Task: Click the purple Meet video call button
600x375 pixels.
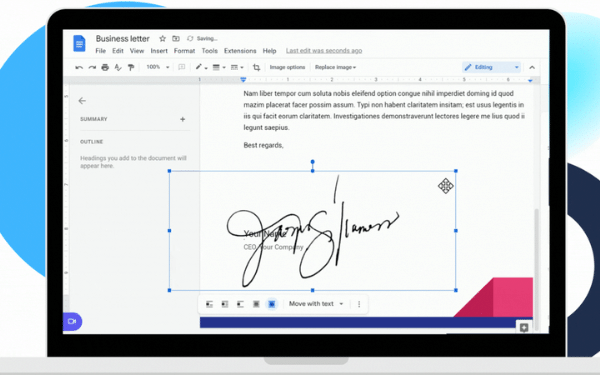Action: point(72,321)
